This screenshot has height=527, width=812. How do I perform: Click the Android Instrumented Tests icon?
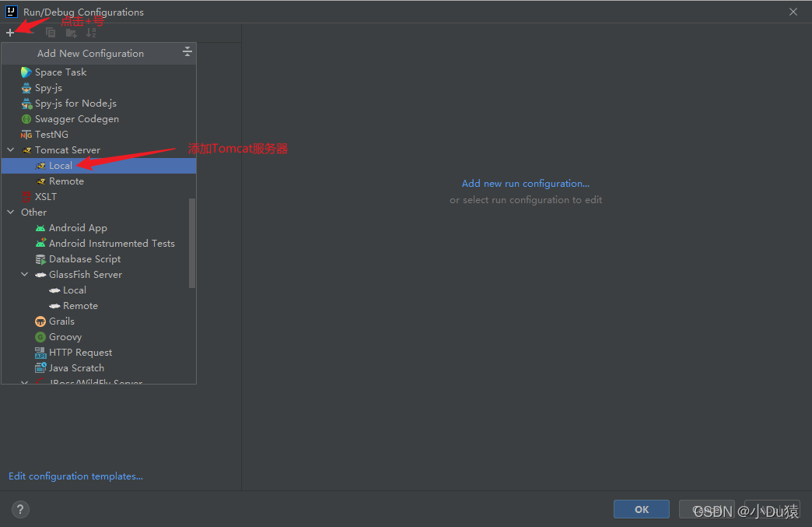[x=40, y=243]
